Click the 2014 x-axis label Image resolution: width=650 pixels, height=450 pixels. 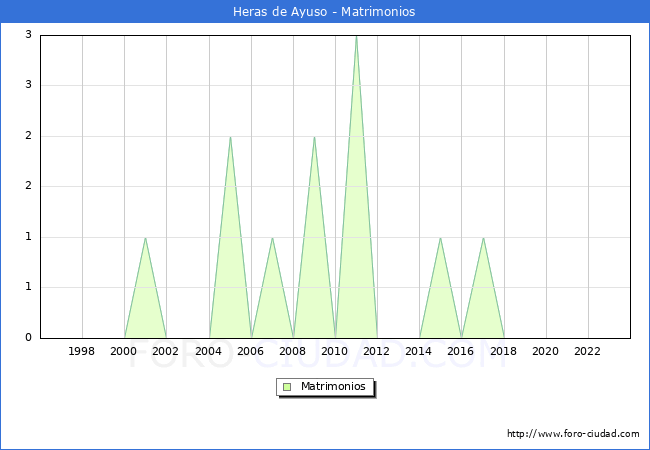point(419,351)
